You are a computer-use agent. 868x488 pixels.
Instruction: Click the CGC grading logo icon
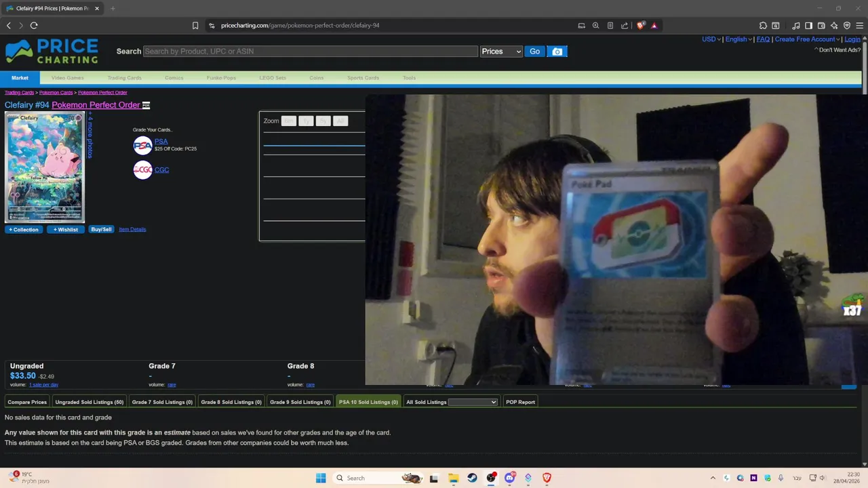coord(142,169)
